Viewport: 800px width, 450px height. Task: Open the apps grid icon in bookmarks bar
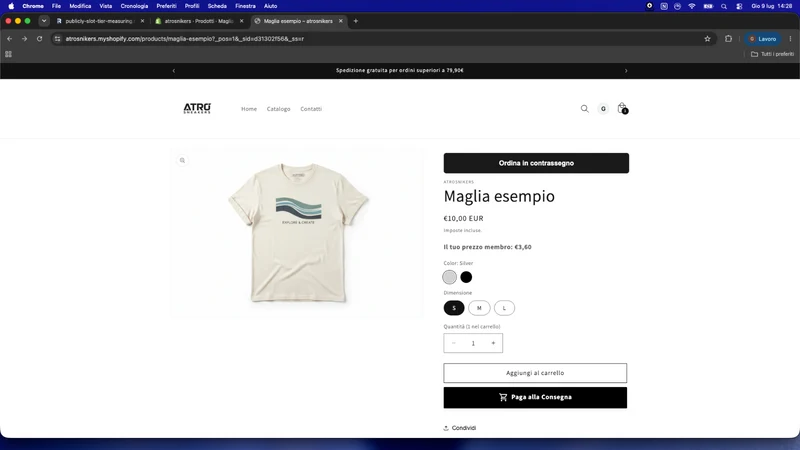click(8, 54)
